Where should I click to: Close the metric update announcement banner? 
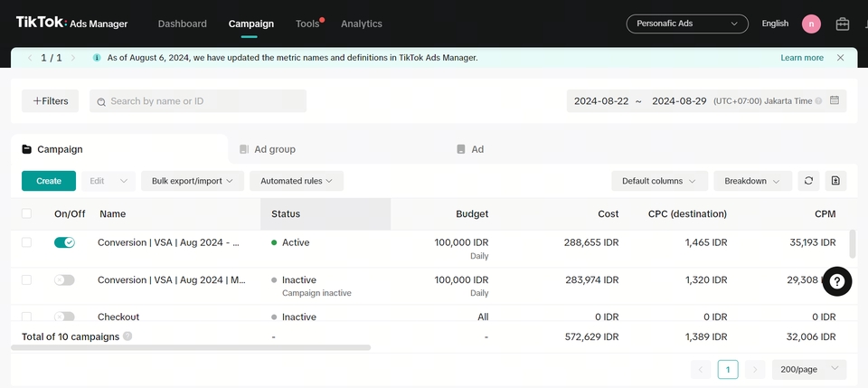pos(840,58)
